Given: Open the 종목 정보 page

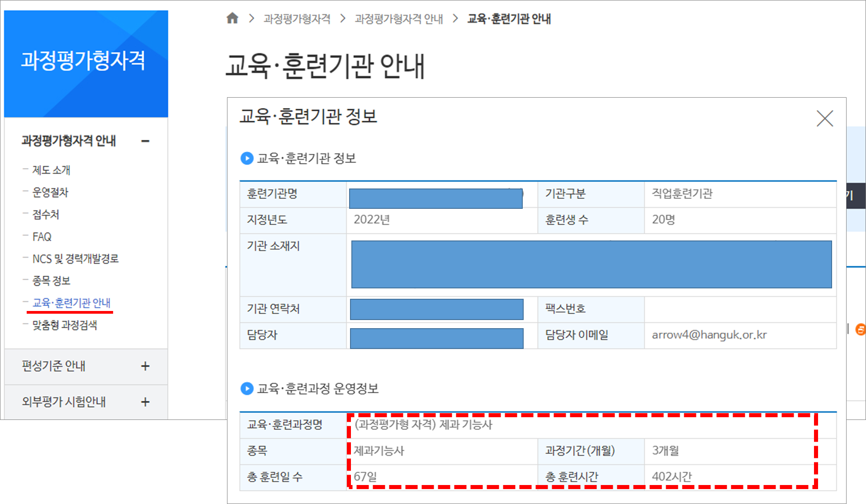Looking at the screenshot, I should (x=52, y=281).
